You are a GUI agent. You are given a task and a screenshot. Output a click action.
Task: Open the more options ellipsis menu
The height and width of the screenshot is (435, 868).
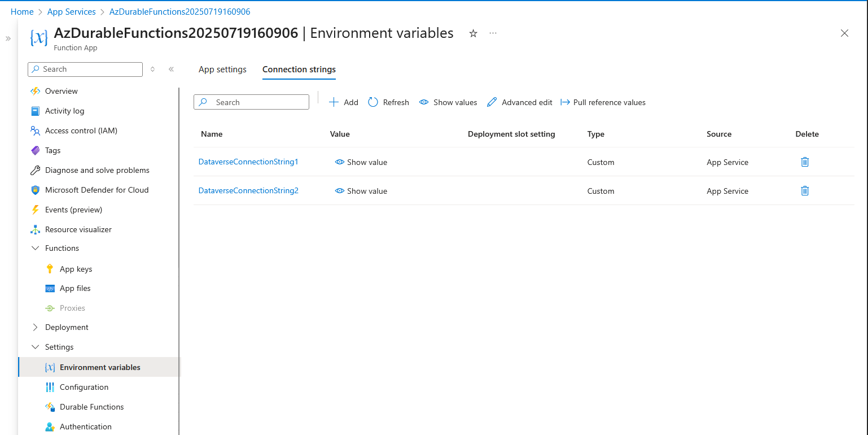493,33
